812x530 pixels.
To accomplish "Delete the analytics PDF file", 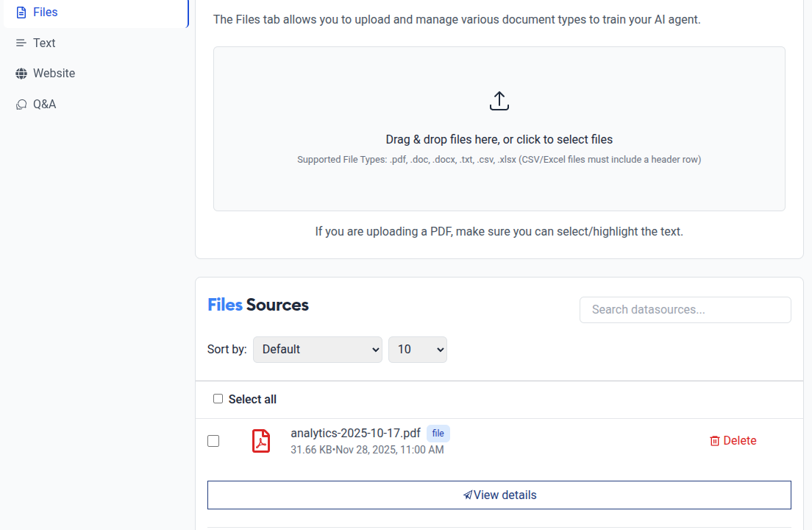I will tap(733, 441).
